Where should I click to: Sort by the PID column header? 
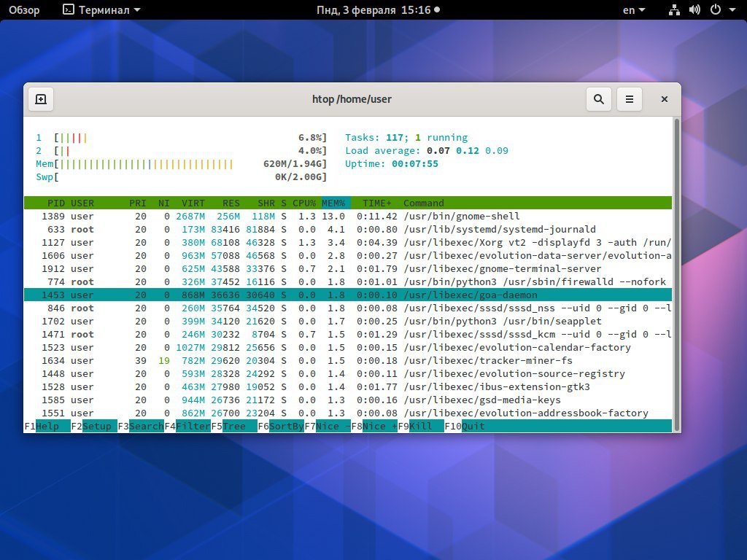[55, 203]
